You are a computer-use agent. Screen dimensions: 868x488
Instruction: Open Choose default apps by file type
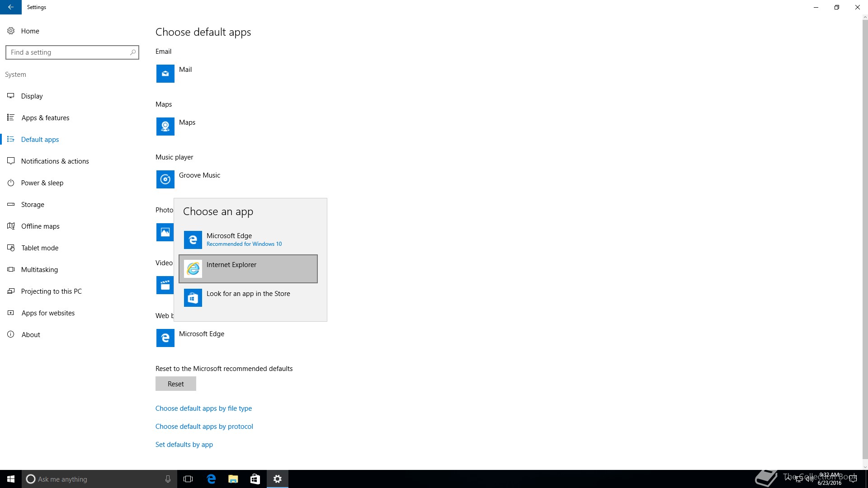[203, 408]
